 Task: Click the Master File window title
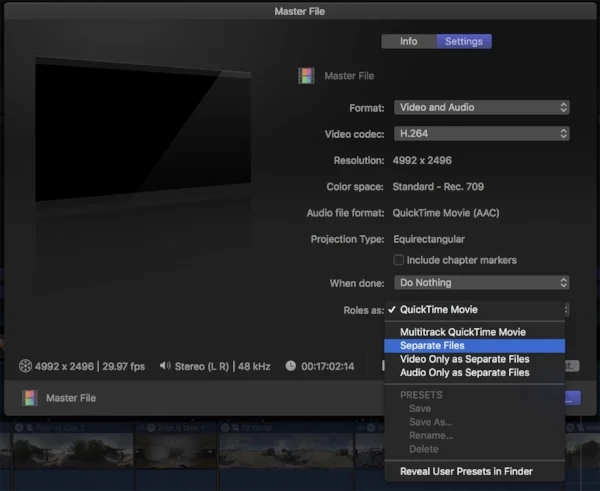(x=300, y=11)
